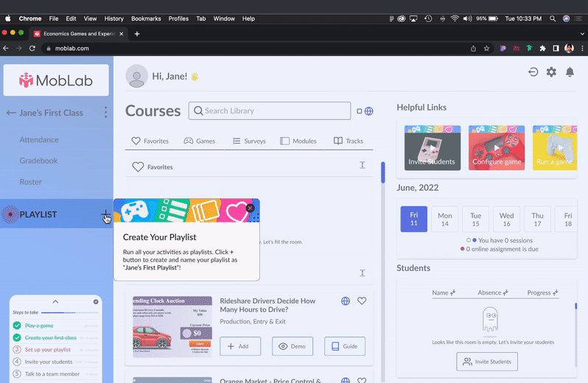Select Thu 17 in the calendar
The image size is (588, 383).
tap(537, 219)
